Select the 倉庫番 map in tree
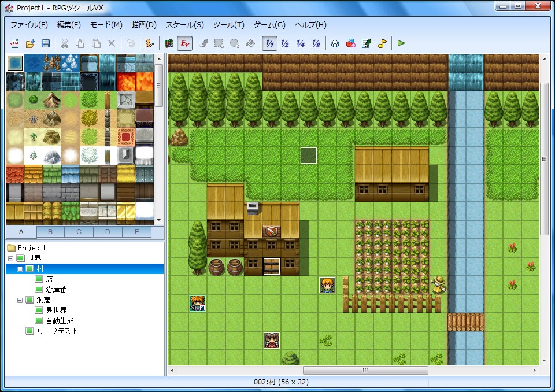The image size is (555, 392). 56,290
